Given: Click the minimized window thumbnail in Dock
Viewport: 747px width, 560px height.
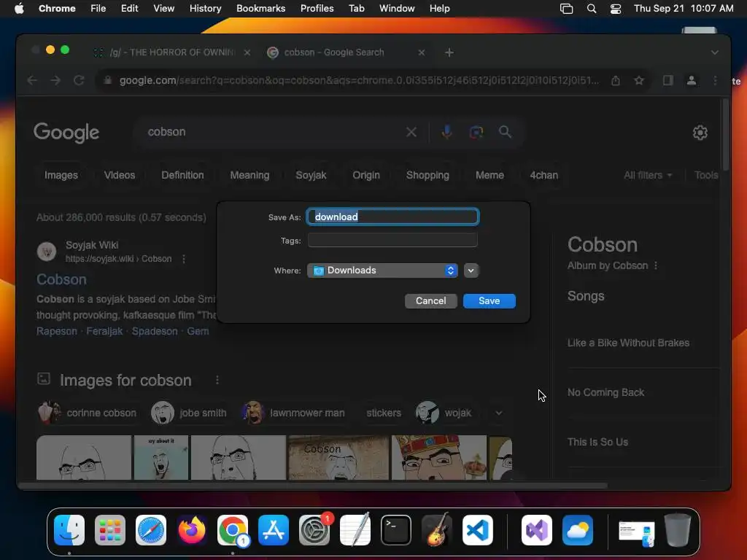Looking at the screenshot, I should (x=636, y=533).
